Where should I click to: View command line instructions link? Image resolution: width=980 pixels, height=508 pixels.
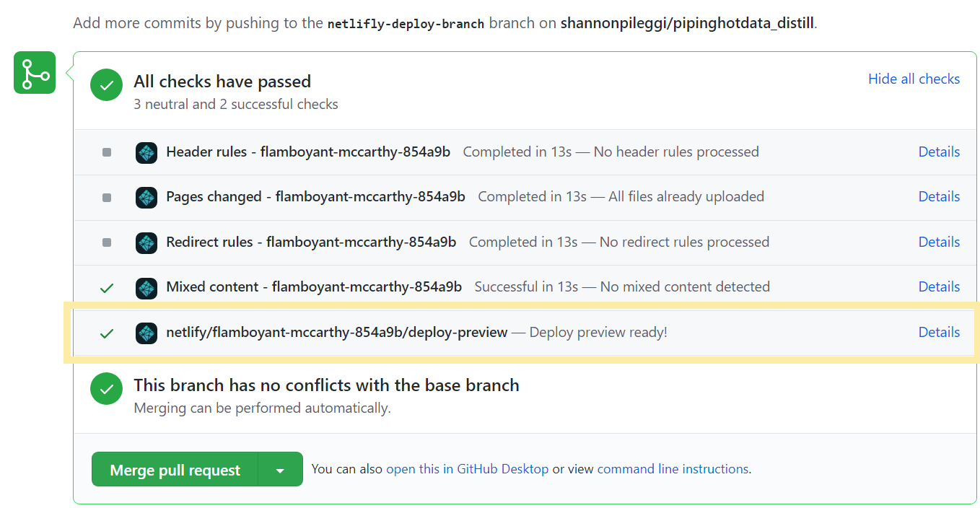click(x=673, y=469)
